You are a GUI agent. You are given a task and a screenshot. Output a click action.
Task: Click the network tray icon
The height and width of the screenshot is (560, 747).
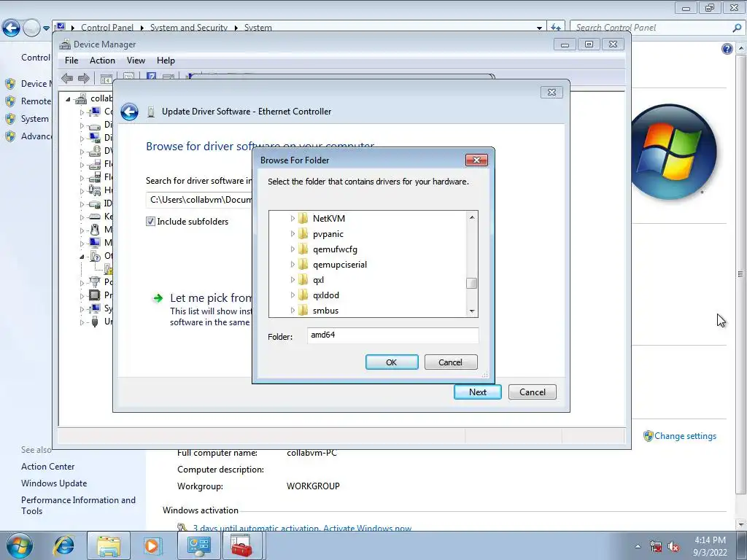point(656,547)
